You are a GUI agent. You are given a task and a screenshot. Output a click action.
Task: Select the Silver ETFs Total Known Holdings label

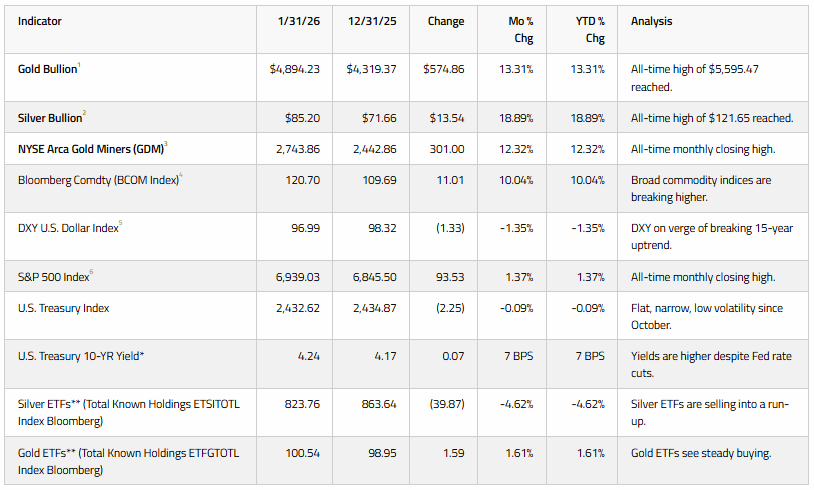point(129,413)
